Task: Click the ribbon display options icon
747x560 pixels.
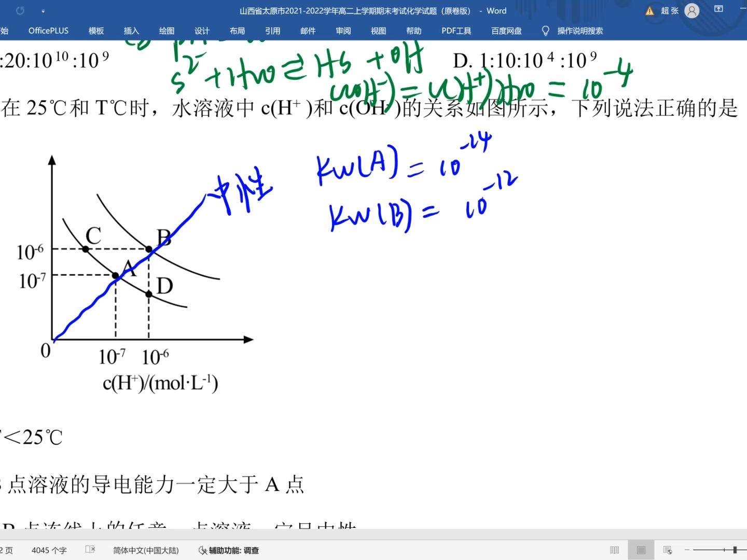Action: tap(718, 9)
